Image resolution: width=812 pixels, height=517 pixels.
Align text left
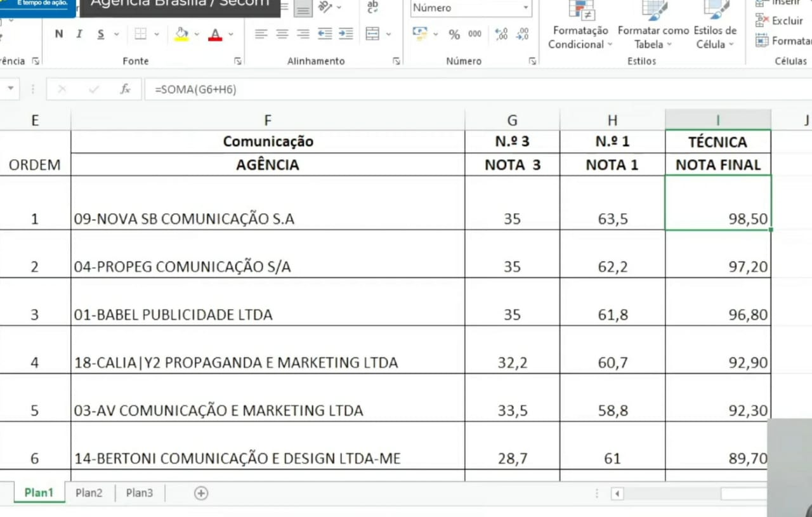pyautogui.click(x=261, y=34)
